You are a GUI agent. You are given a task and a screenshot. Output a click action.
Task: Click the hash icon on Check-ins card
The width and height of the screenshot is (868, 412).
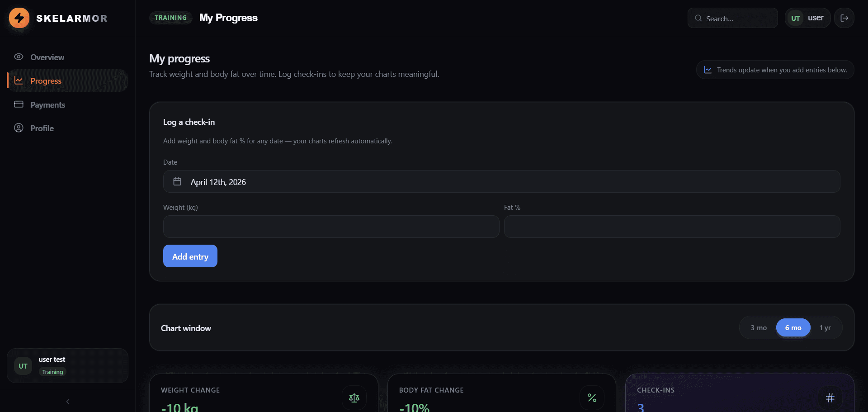point(830,398)
